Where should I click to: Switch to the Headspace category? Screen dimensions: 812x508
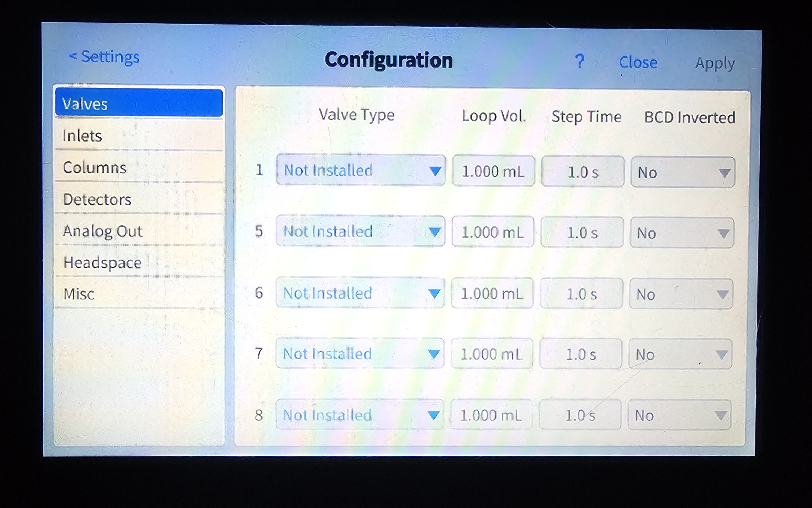139,262
